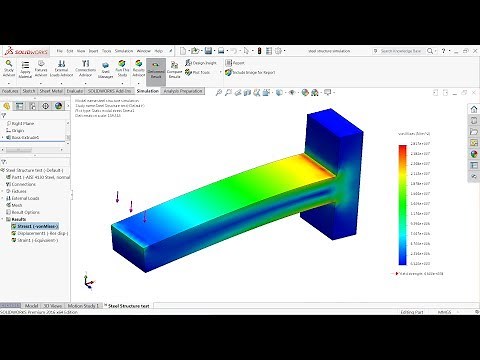Click the Undo icon
Image resolution: width=480 pixels, height=360 pixels.
[234, 51]
